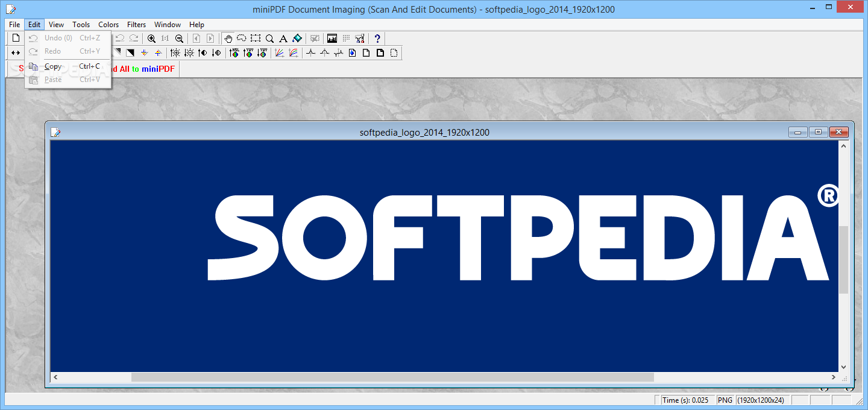The height and width of the screenshot is (410, 868).
Task: Open the Colors menu
Action: tap(108, 25)
